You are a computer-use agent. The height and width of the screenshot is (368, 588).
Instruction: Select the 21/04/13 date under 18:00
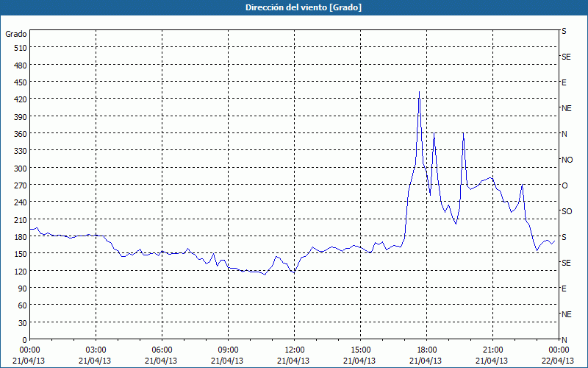click(426, 361)
